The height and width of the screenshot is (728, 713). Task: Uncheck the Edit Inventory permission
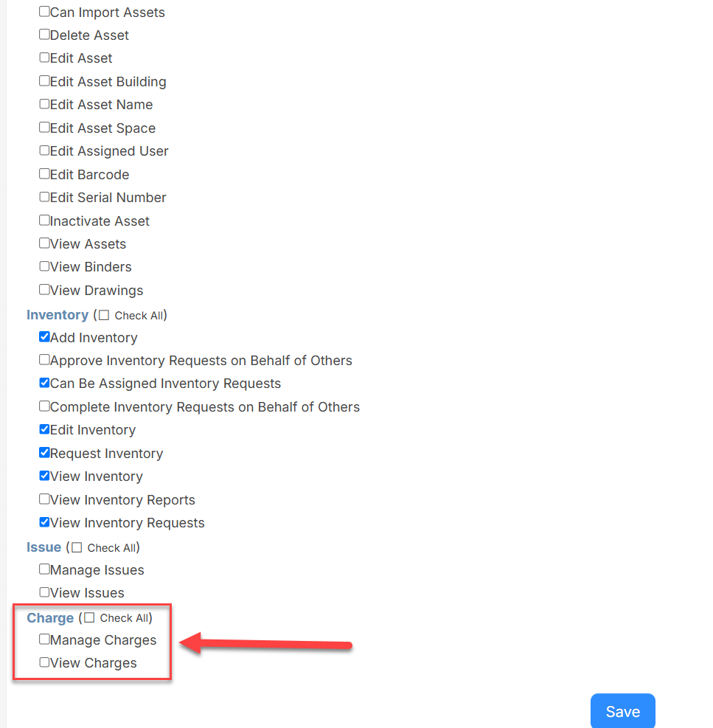44,429
